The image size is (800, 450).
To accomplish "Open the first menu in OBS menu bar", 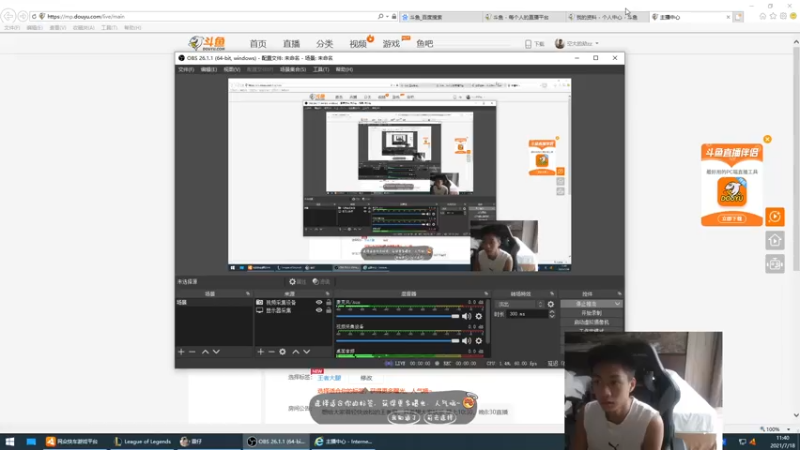I will click(x=186, y=69).
